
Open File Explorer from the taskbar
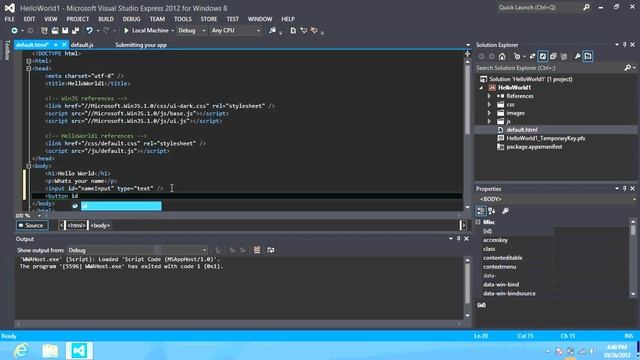[x=50, y=351]
